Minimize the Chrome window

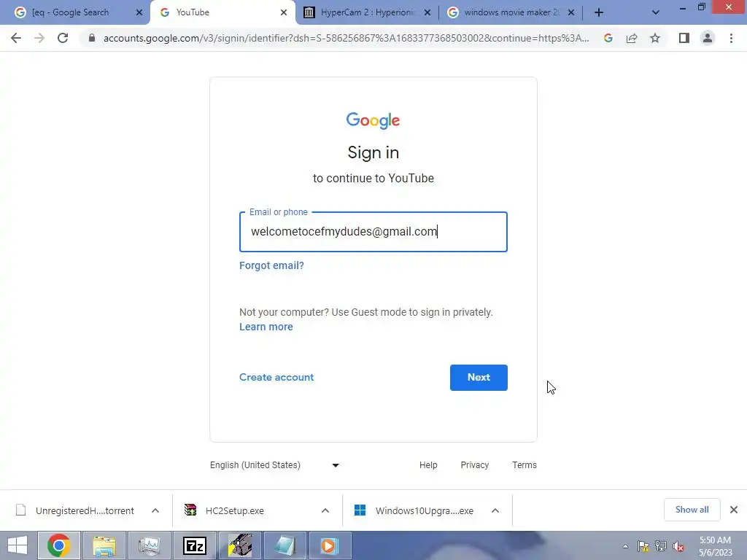(x=683, y=7)
